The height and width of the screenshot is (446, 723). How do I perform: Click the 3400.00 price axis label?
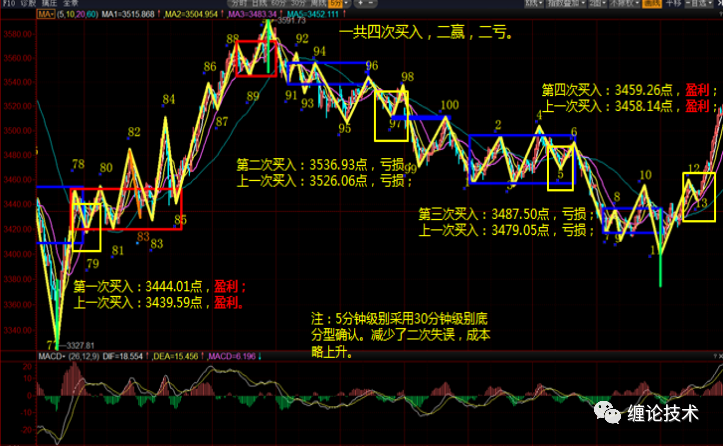click(x=17, y=254)
